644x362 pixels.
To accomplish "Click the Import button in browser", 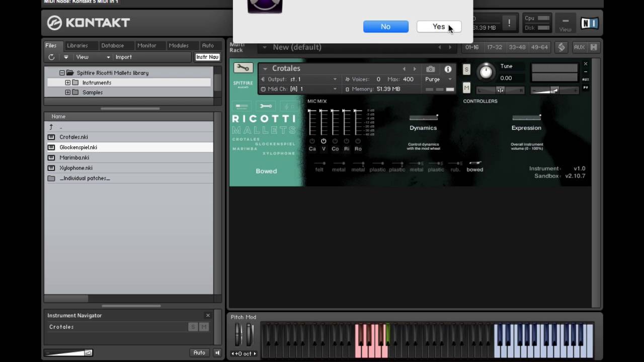I will point(123,57).
